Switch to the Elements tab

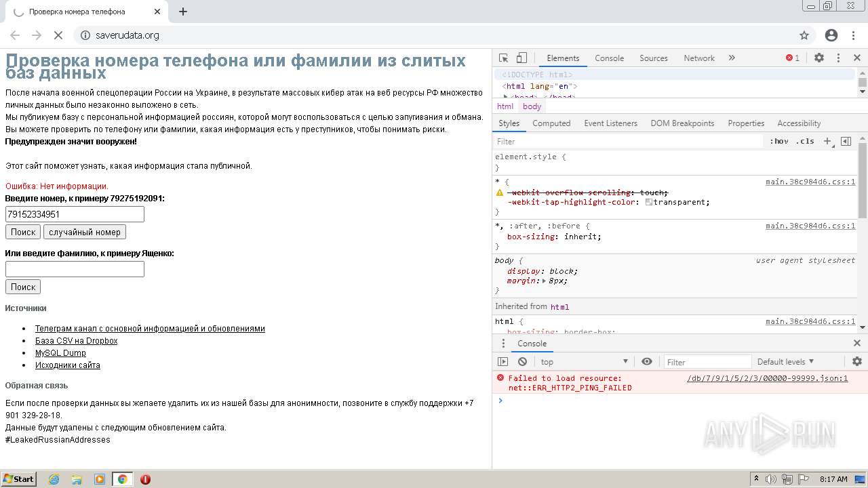coord(563,58)
